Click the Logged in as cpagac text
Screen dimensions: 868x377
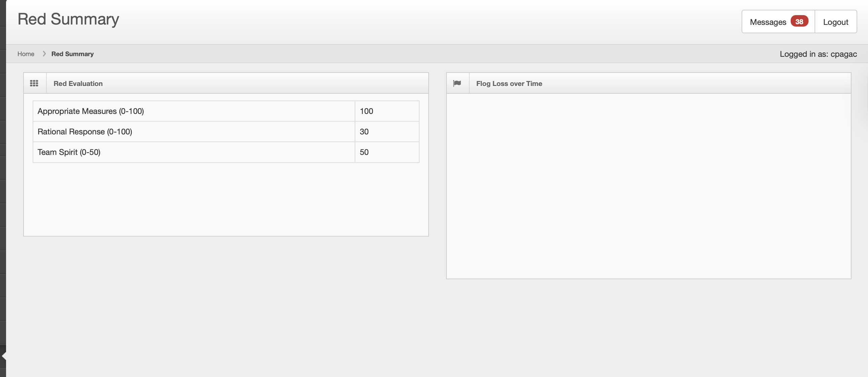click(818, 54)
